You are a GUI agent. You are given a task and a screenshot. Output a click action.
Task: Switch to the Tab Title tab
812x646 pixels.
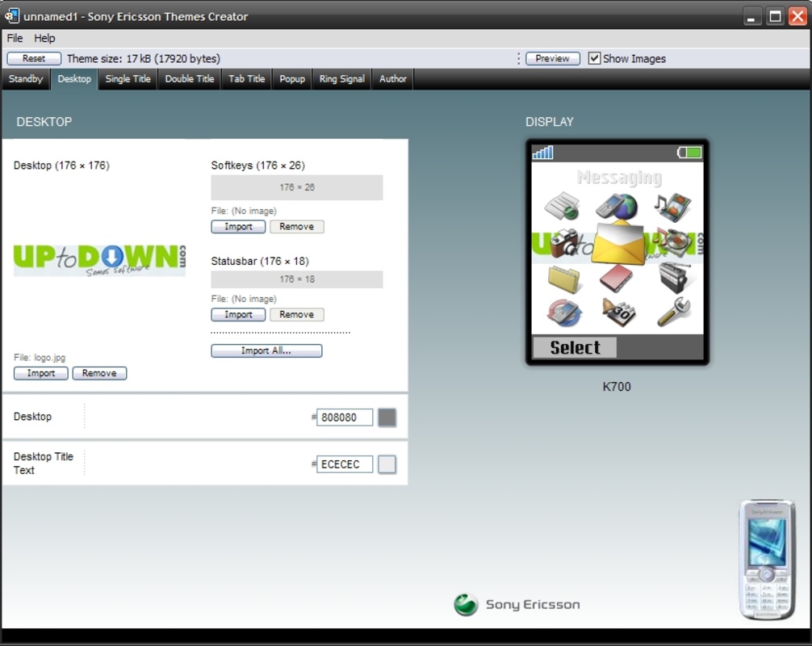246,79
